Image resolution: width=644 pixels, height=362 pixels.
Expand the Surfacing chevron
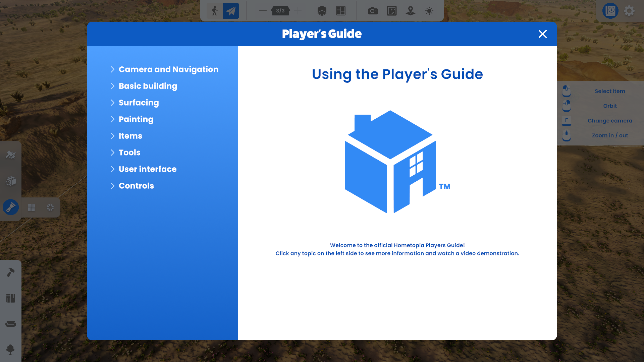pos(112,103)
